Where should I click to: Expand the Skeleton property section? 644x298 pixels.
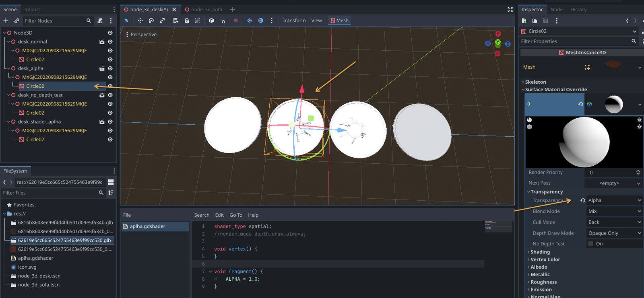535,82
